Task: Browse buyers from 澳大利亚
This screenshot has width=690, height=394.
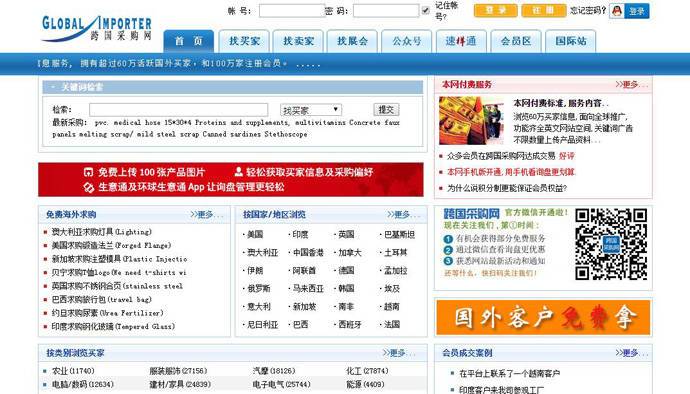Action: coord(262,253)
